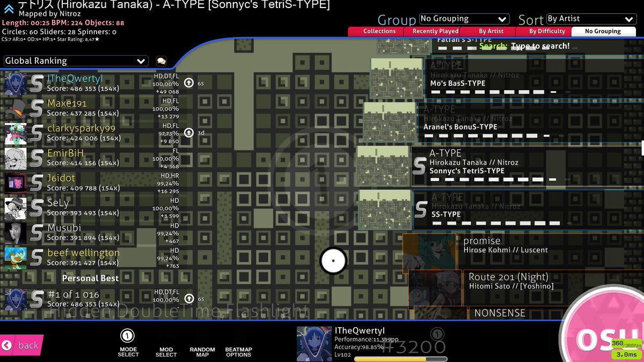The image size is (644, 362).
Task: Click replay arrow icon on clarkysparky99's score
Action: coord(189,132)
